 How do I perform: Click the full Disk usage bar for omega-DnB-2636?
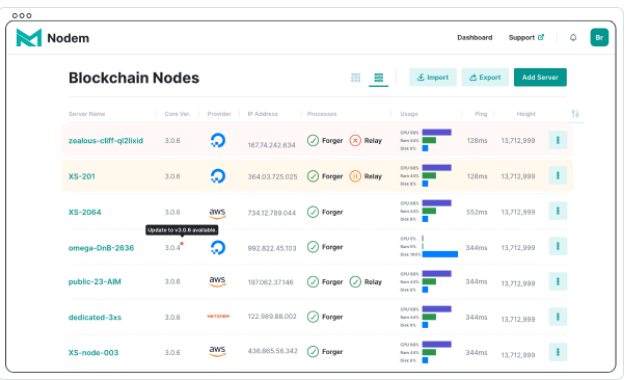440,254
